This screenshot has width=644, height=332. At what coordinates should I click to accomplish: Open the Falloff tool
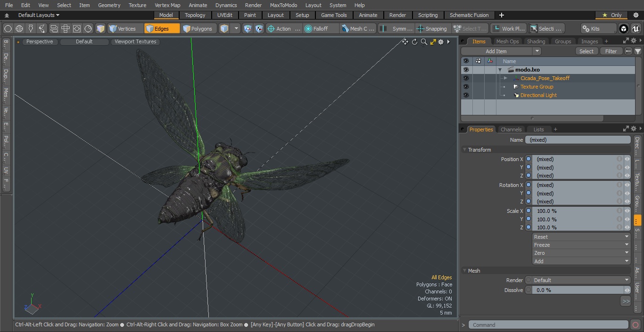(x=321, y=29)
